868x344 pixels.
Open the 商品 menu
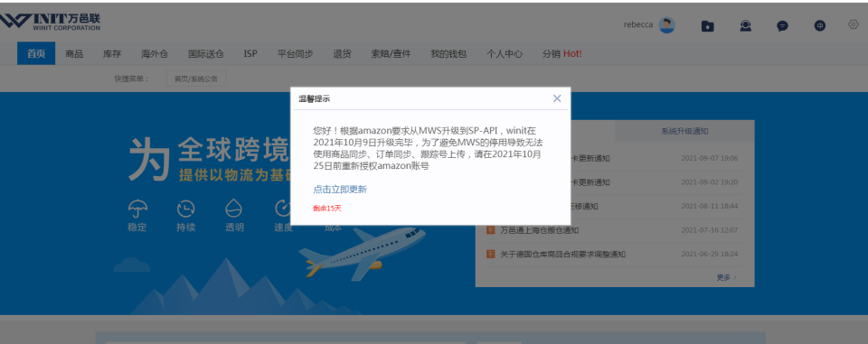pos(74,53)
